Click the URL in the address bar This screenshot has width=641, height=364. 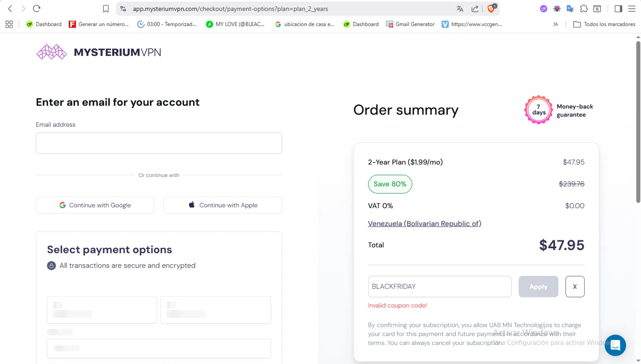point(230,9)
